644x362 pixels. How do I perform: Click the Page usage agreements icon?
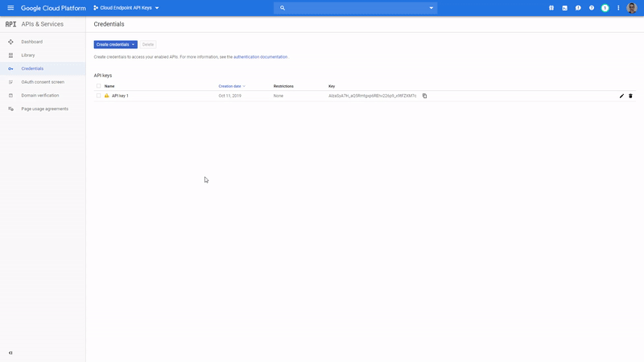tap(10, 109)
